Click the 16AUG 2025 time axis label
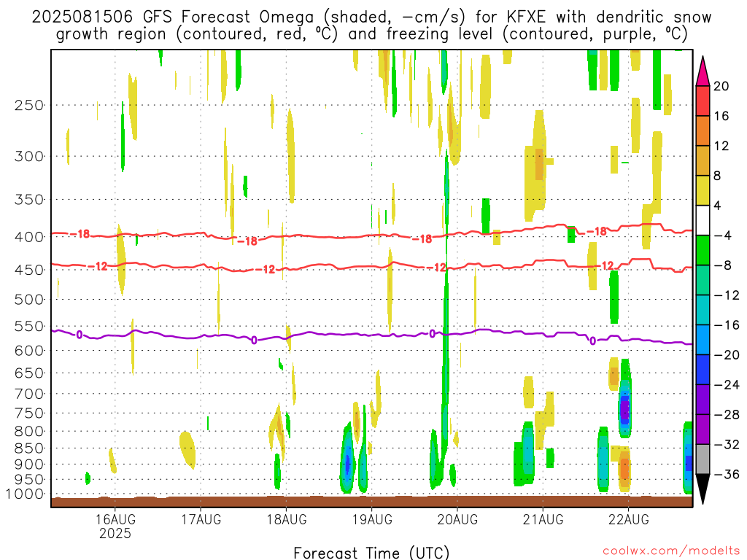This screenshot has width=747, height=560. (x=115, y=526)
